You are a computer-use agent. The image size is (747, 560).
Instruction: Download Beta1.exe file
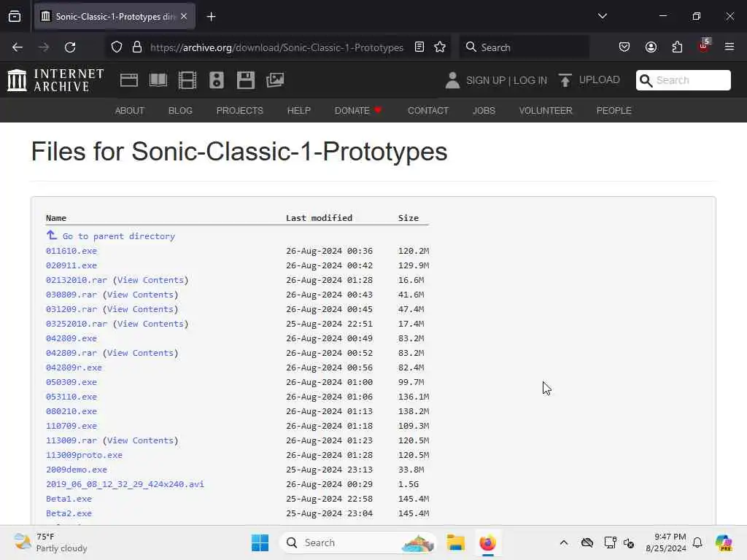(69, 499)
